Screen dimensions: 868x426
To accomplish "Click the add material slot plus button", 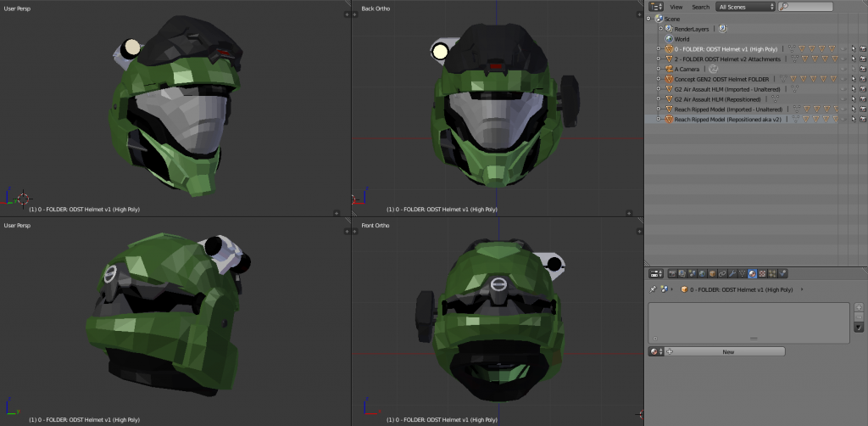I will tap(860, 307).
